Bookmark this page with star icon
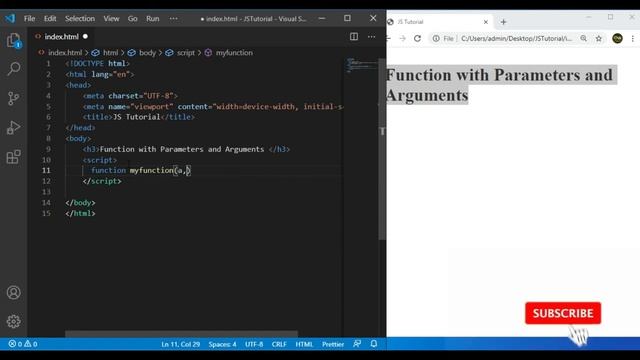 click(599, 38)
